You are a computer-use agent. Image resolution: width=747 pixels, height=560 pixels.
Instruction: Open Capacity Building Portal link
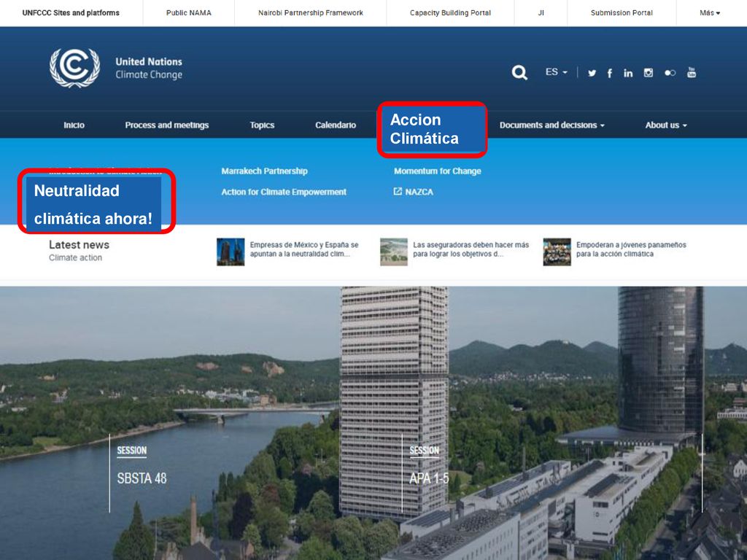[x=450, y=13]
